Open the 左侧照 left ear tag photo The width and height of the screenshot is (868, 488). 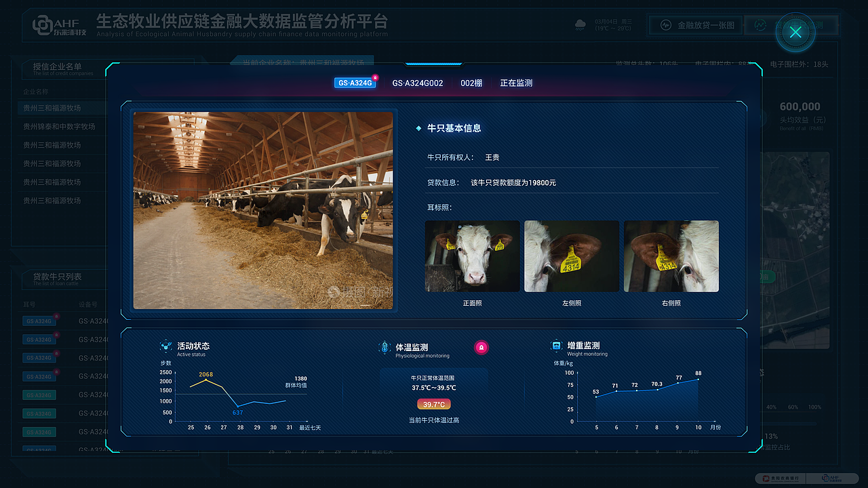(x=572, y=256)
